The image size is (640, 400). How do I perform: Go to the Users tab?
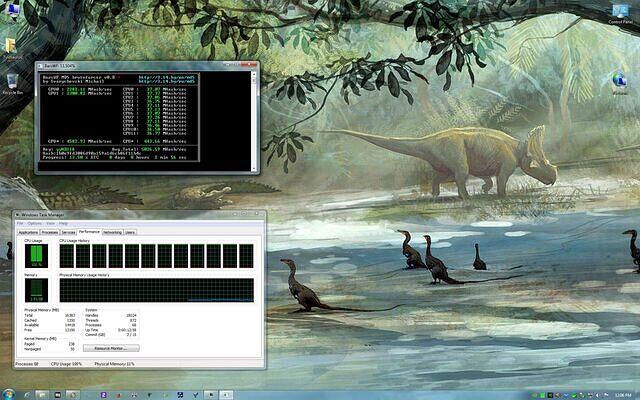(130, 232)
